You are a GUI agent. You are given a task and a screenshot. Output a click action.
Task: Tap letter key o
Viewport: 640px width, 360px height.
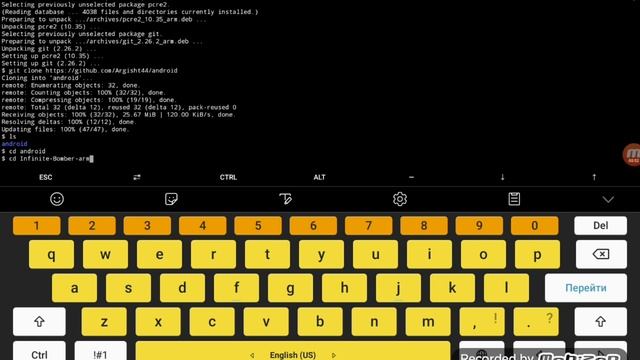coord(483,254)
